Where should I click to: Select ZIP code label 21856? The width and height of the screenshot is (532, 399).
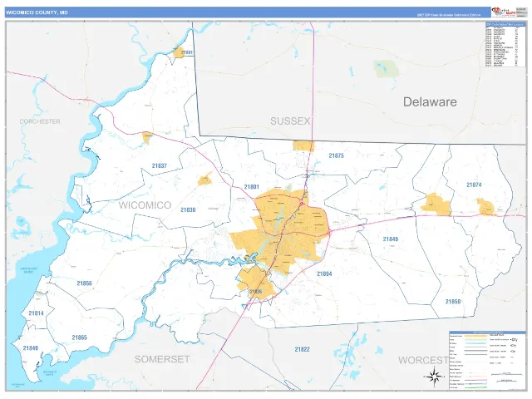click(84, 283)
